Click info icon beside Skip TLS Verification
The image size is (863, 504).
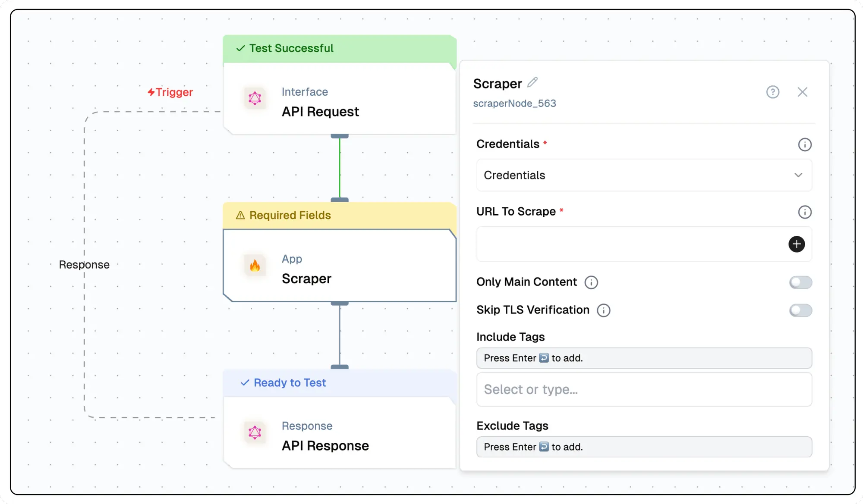tap(603, 310)
